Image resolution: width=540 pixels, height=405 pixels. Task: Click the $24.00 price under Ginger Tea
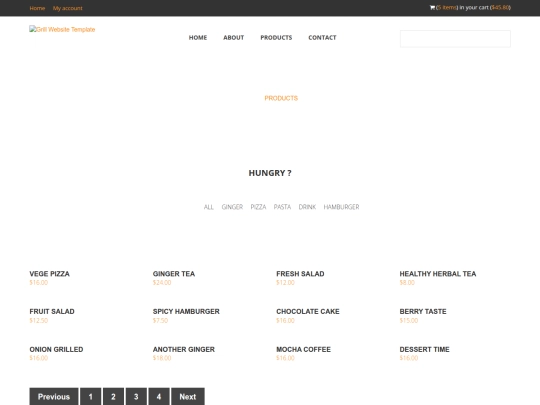pos(162,282)
